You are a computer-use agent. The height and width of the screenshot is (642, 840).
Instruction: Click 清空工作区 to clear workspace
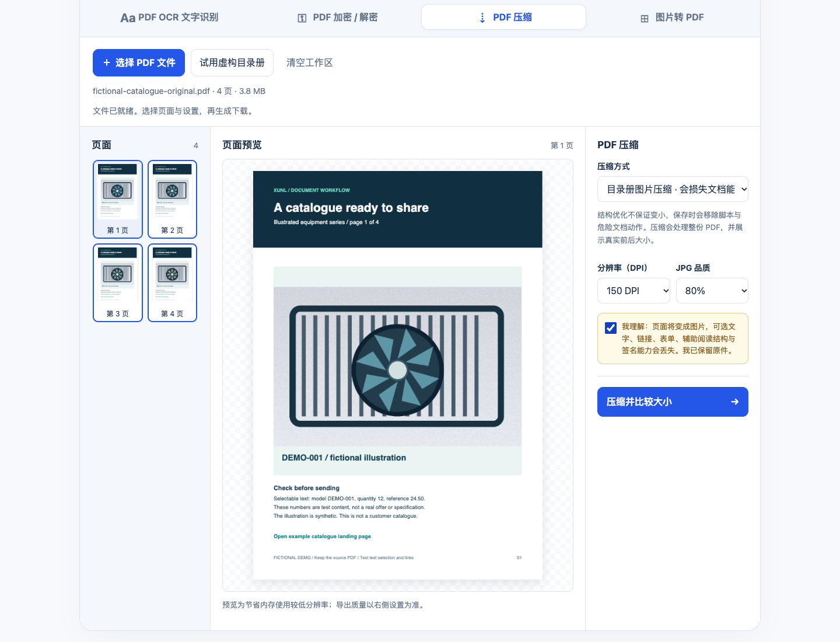pyautogui.click(x=310, y=62)
